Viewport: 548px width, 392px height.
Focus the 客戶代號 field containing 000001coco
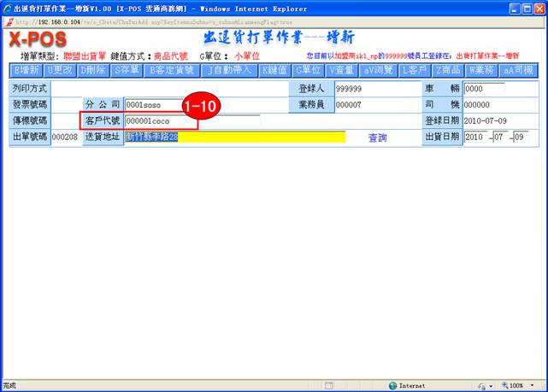[x=159, y=120]
